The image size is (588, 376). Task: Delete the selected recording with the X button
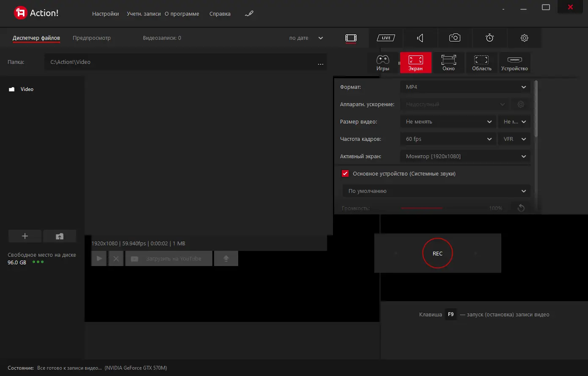pyautogui.click(x=116, y=258)
